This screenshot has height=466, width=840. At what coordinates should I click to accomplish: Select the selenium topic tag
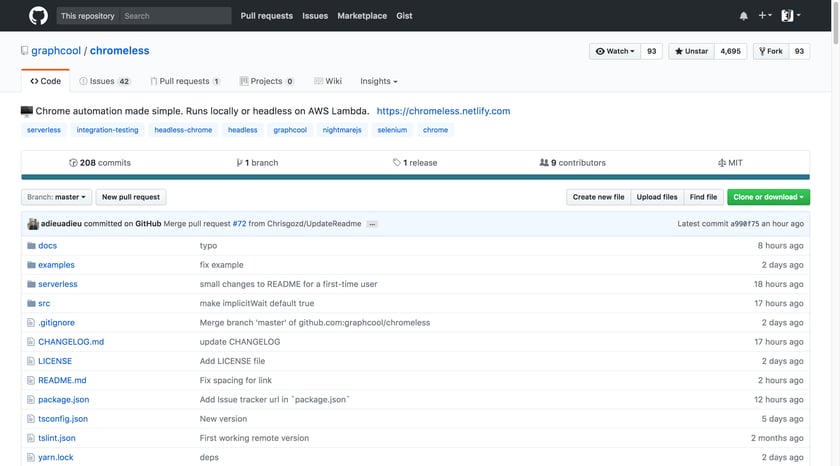point(392,130)
